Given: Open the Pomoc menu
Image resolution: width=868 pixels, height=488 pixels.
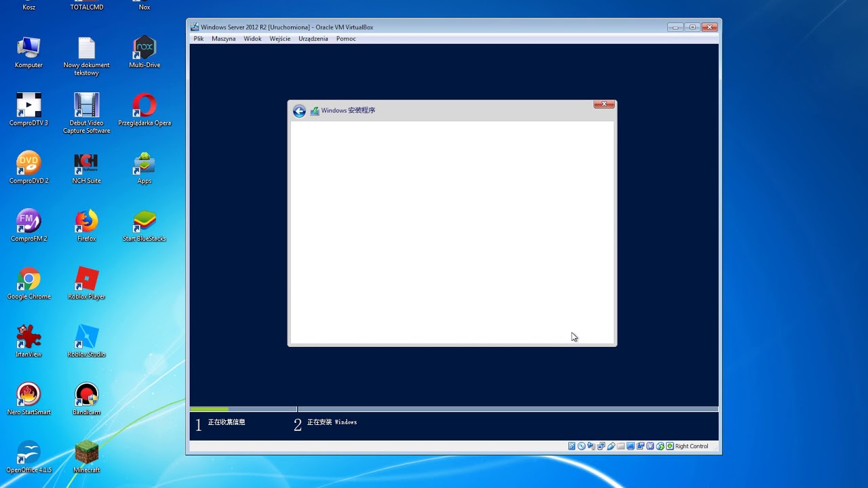Looking at the screenshot, I should pyautogui.click(x=346, y=39).
